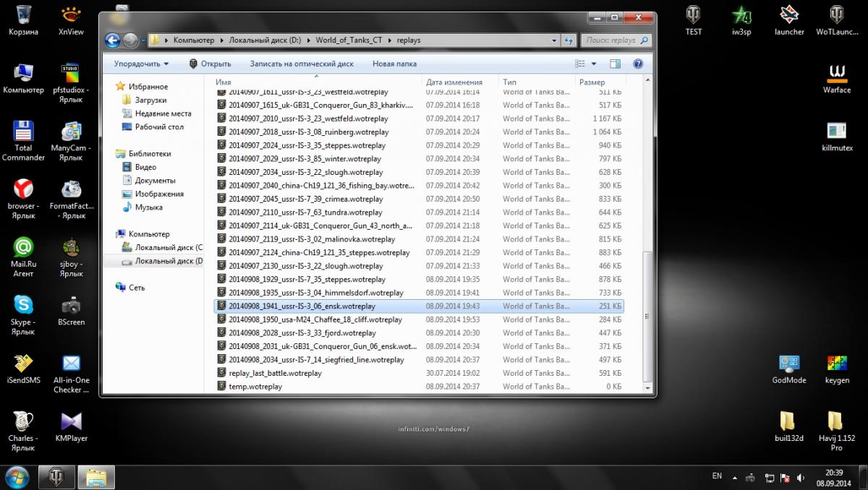This screenshot has width=868, height=490.
Task: Select Загрузки in the navigation pane
Action: coord(150,100)
